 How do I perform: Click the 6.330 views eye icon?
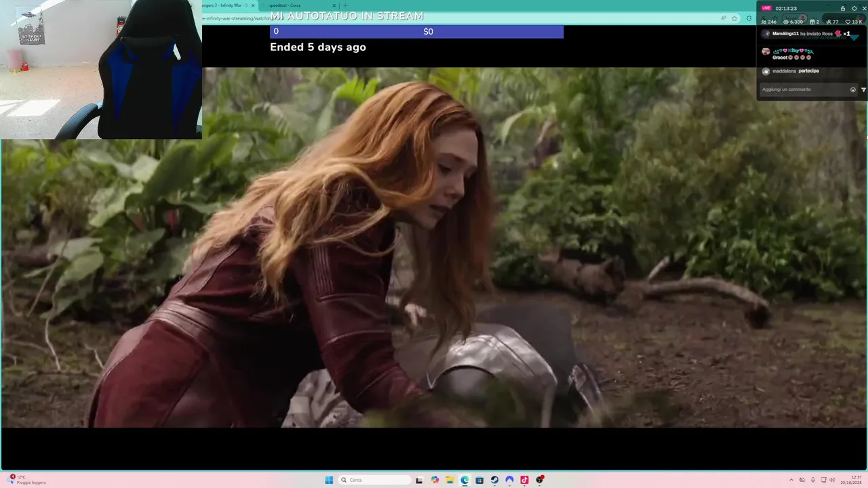point(786,22)
